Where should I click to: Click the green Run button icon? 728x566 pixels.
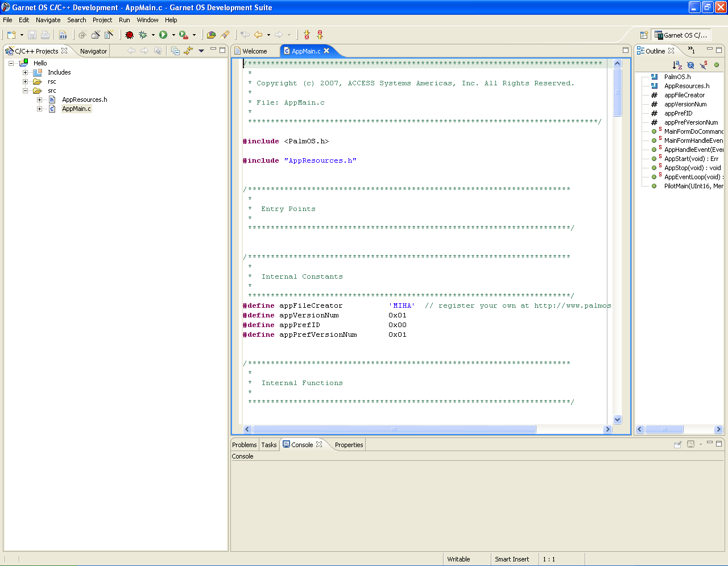click(x=163, y=35)
